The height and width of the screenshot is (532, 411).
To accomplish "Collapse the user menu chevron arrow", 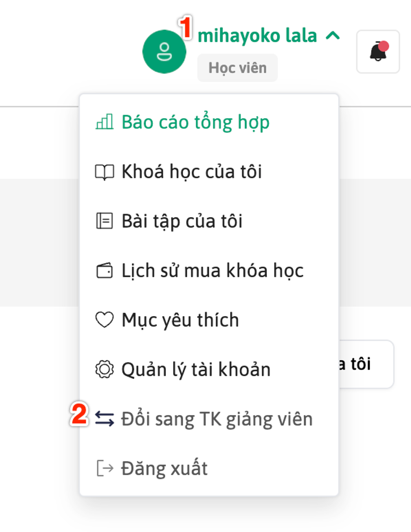I will click(x=333, y=36).
